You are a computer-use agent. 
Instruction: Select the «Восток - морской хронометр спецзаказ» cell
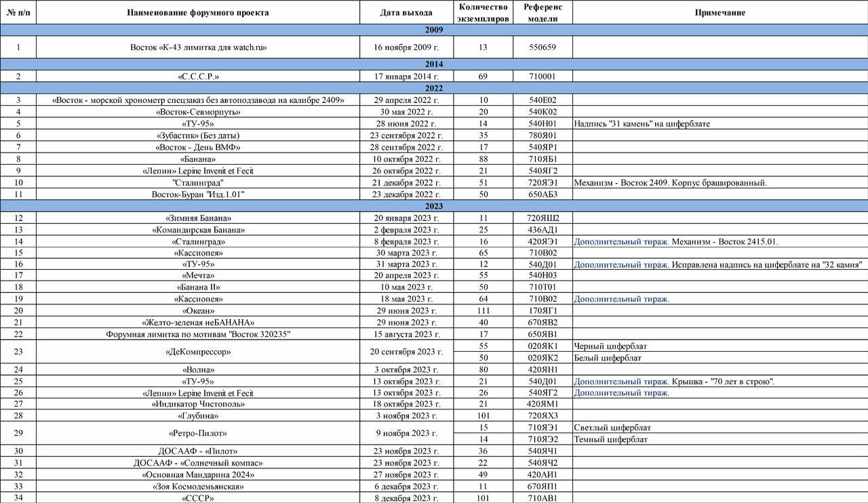click(198, 100)
